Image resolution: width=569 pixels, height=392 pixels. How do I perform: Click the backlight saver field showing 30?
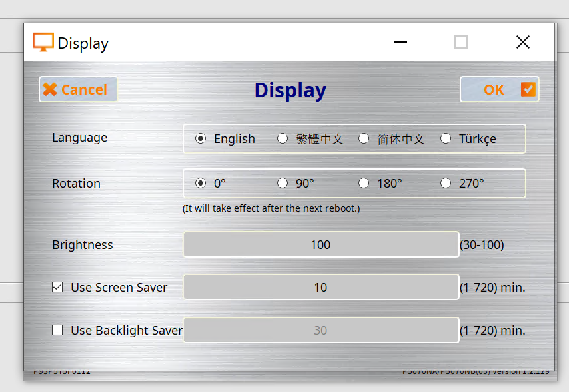pos(320,330)
